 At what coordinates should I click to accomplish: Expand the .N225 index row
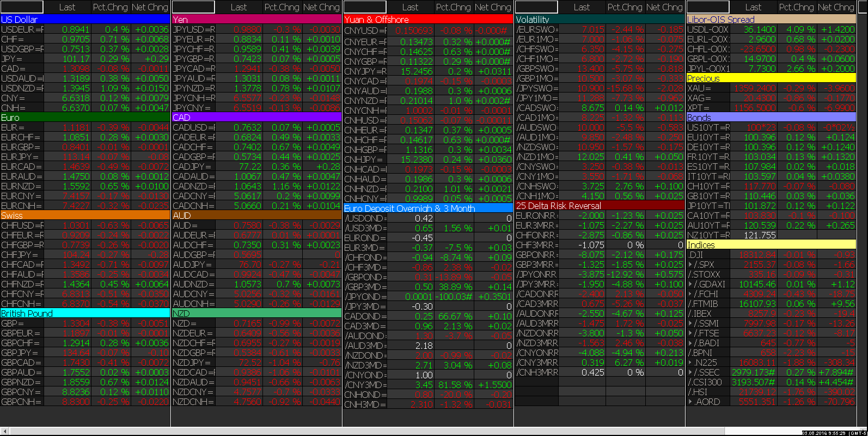click(x=690, y=363)
